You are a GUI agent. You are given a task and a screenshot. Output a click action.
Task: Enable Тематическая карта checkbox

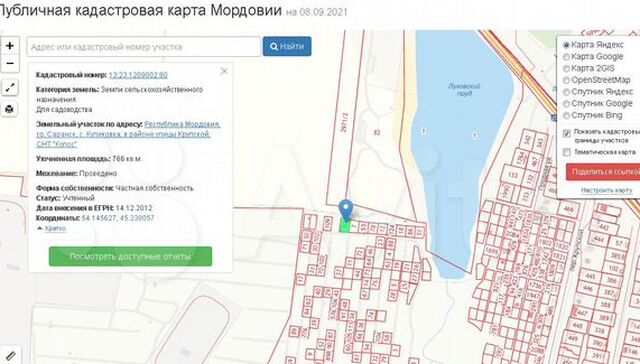(567, 152)
